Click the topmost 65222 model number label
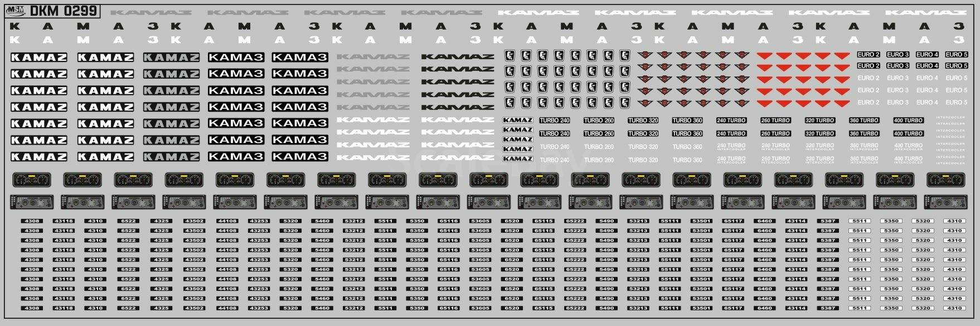The width and height of the screenshot is (980, 326). coord(575,221)
